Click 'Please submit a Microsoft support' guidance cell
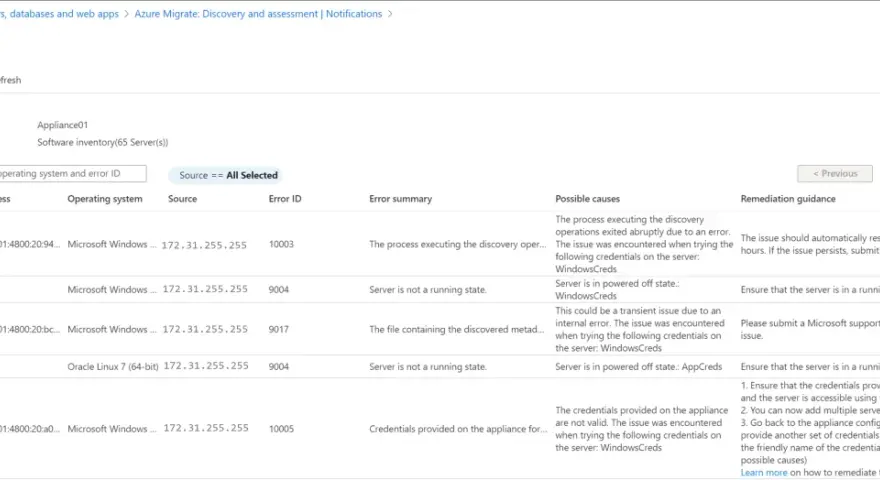The width and height of the screenshot is (880, 480). point(810,330)
